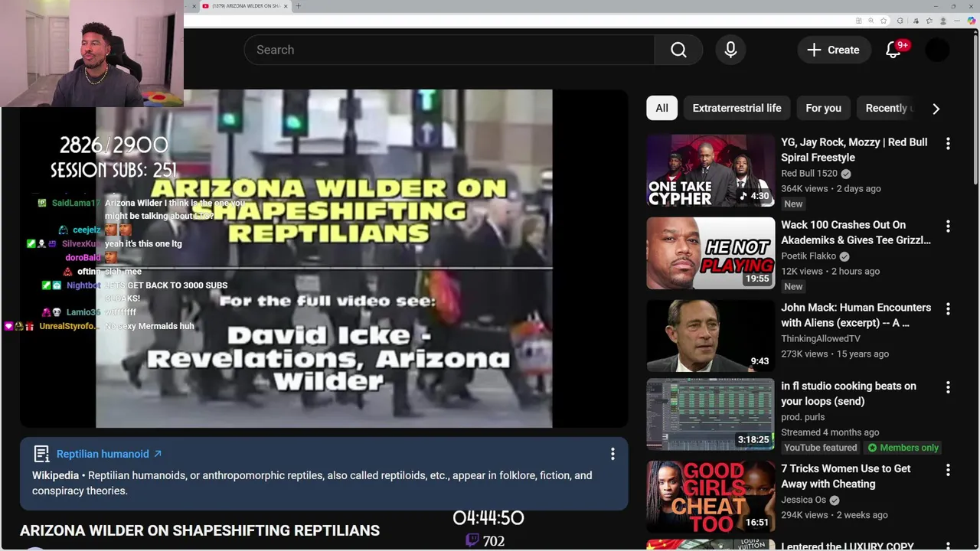Click the Red Bull 1520 channel name
This screenshot has width=980, height=551.
point(808,174)
